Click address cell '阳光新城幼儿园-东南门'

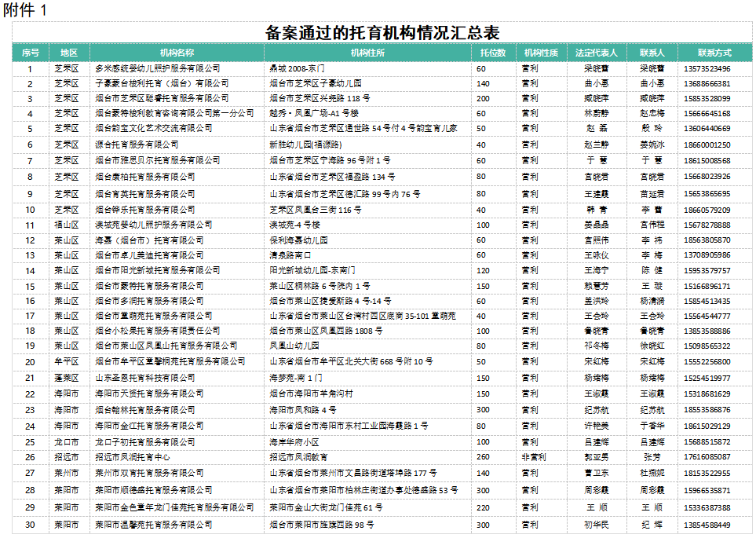coord(312,271)
